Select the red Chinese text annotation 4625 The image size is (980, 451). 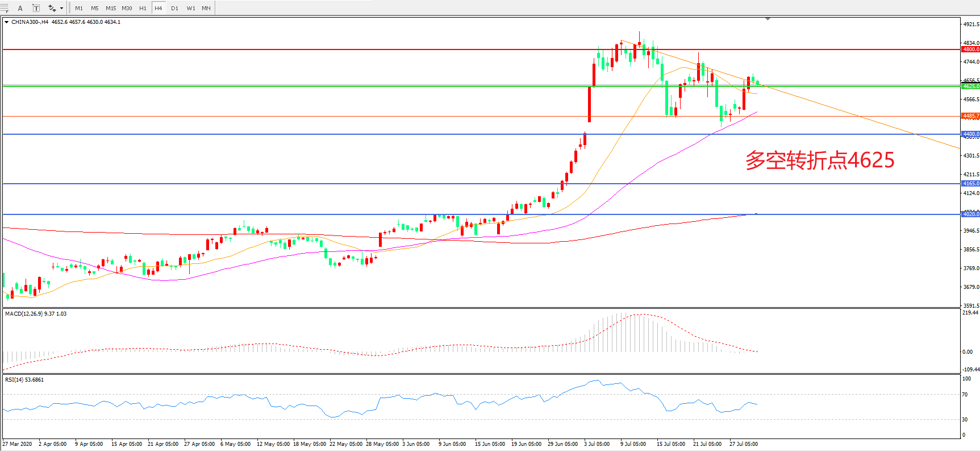[819, 160]
